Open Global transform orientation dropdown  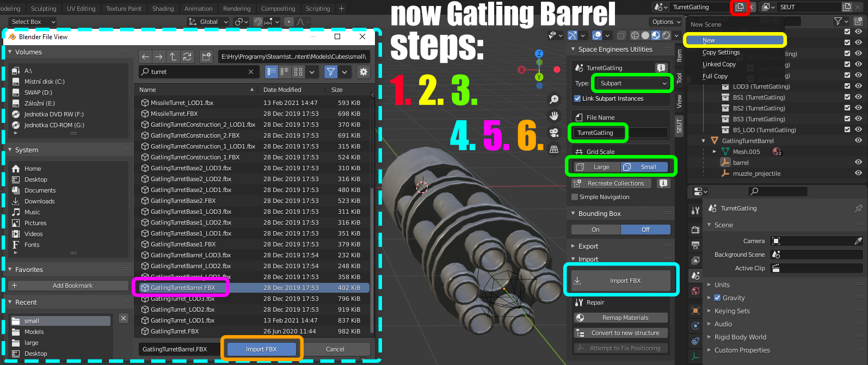208,22
